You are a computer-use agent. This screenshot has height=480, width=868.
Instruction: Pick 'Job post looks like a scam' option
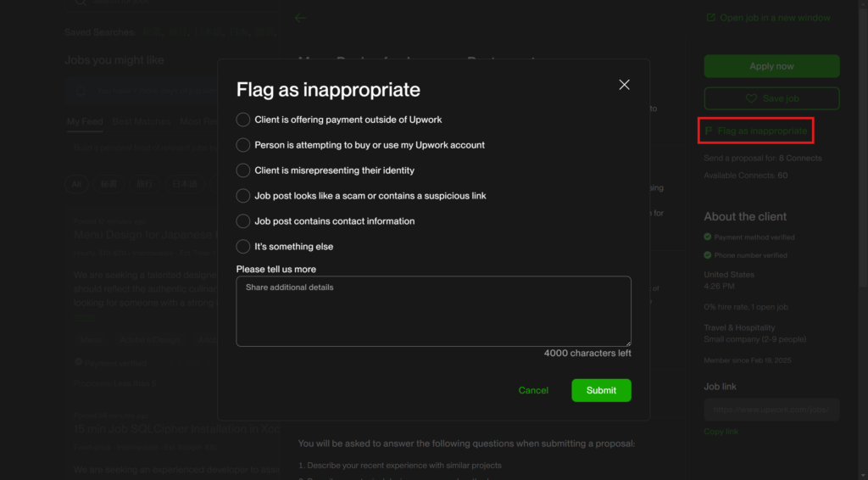tap(242, 196)
